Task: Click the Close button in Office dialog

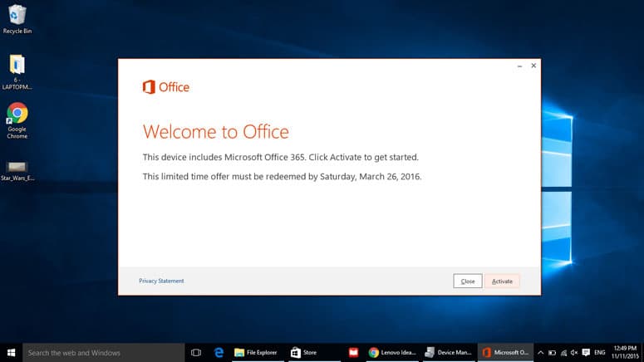Action: pyautogui.click(x=467, y=281)
